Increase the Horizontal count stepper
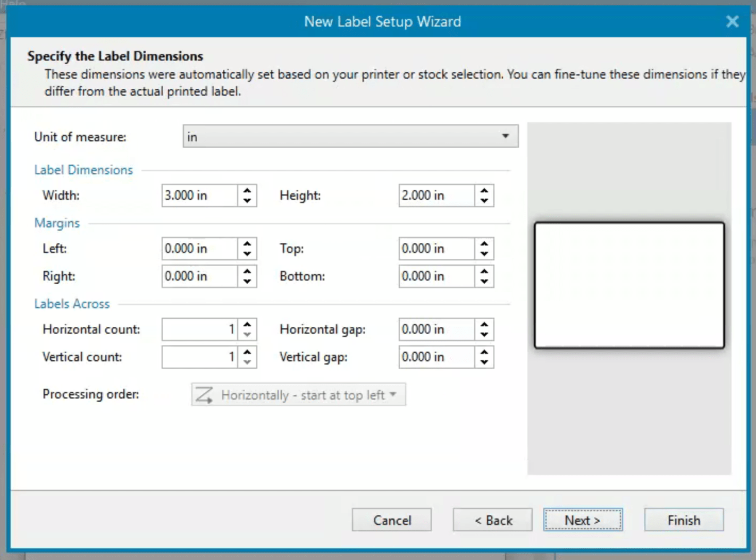This screenshot has height=560, width=756. (247, 324)
